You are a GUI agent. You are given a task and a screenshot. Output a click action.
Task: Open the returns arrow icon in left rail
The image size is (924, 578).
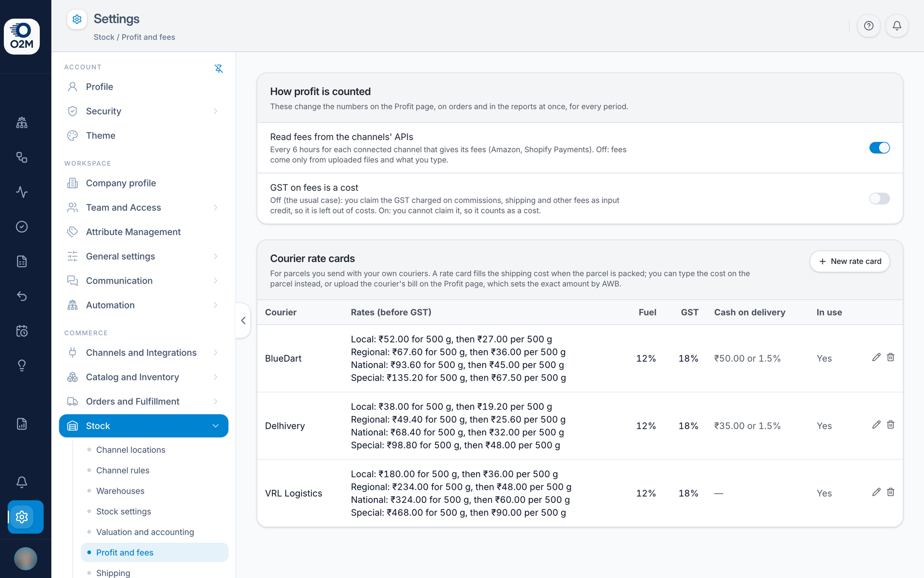[22, 296]
